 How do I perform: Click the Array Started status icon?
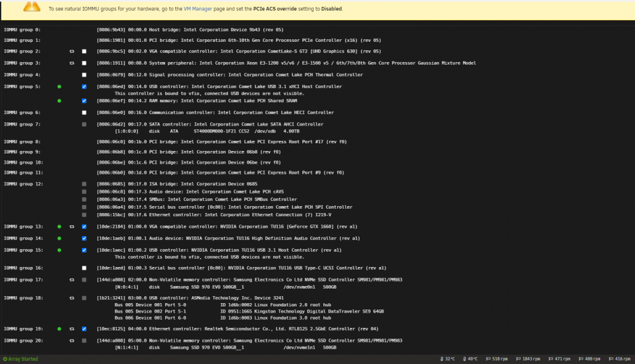pos(5,359)
